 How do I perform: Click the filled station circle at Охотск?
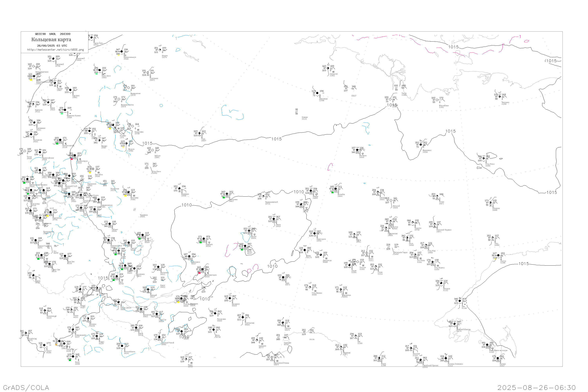(498, 256)
